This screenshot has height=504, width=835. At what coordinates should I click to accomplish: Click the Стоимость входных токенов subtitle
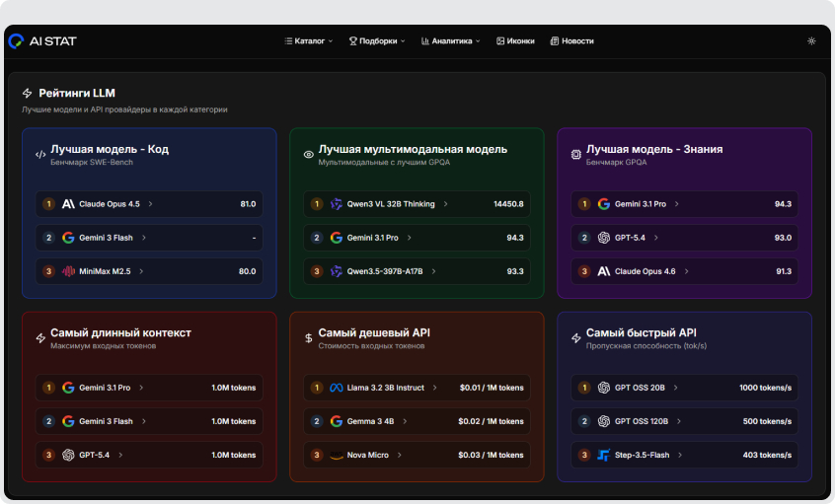(371, 346)
